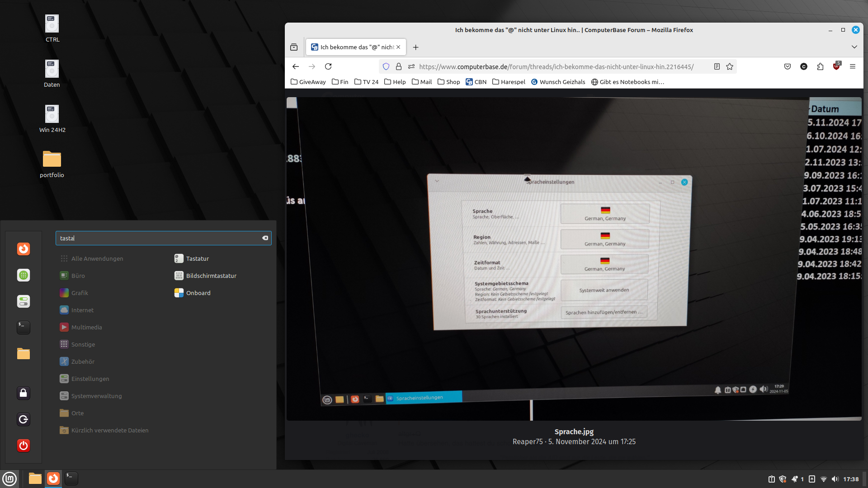Open the Firefox tab list dropdown arrow
The height and width of the screenshot is (488, 868).
coord(854,47)
